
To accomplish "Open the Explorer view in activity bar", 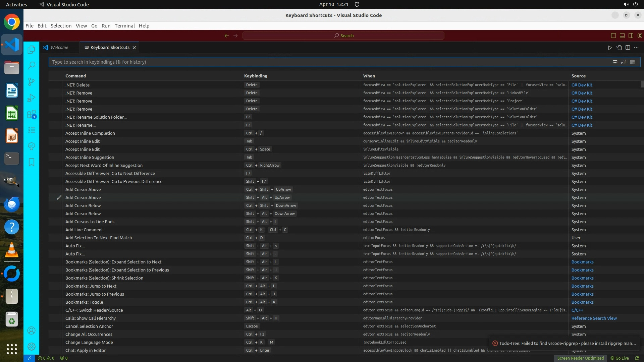I will coord(31,50).
